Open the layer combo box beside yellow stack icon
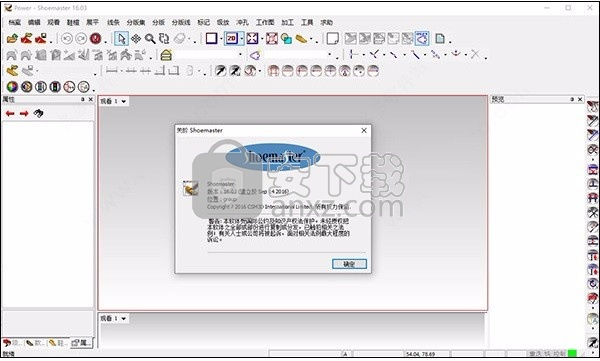This screenshot has width=600, height=361. click(209, 55)
